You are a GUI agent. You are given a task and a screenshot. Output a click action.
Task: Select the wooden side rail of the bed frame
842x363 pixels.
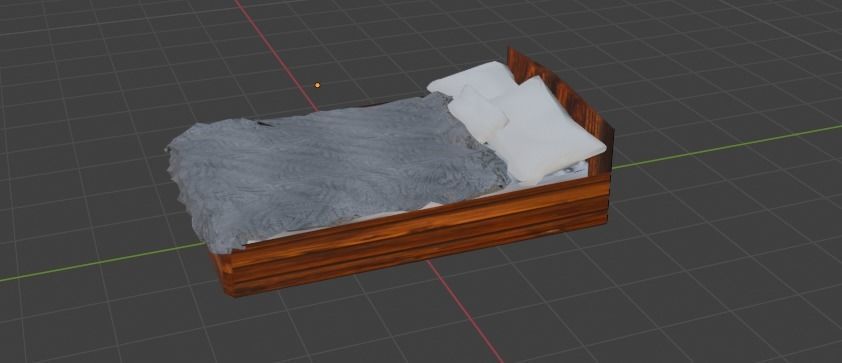coord(419,236)
